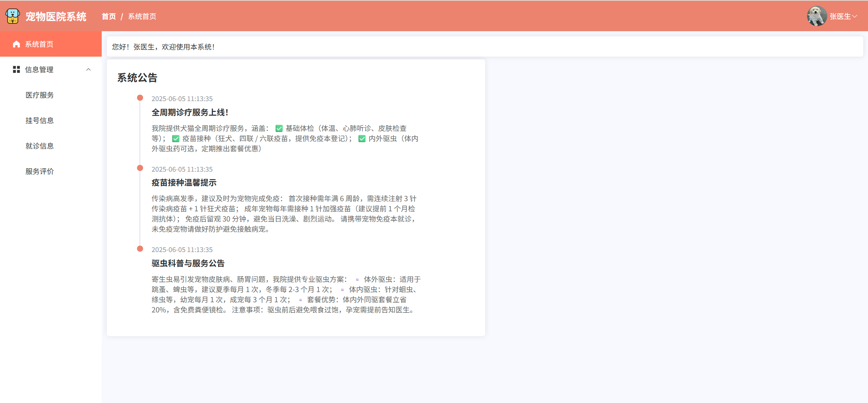Click first announcement's red timeline dot

140,98
